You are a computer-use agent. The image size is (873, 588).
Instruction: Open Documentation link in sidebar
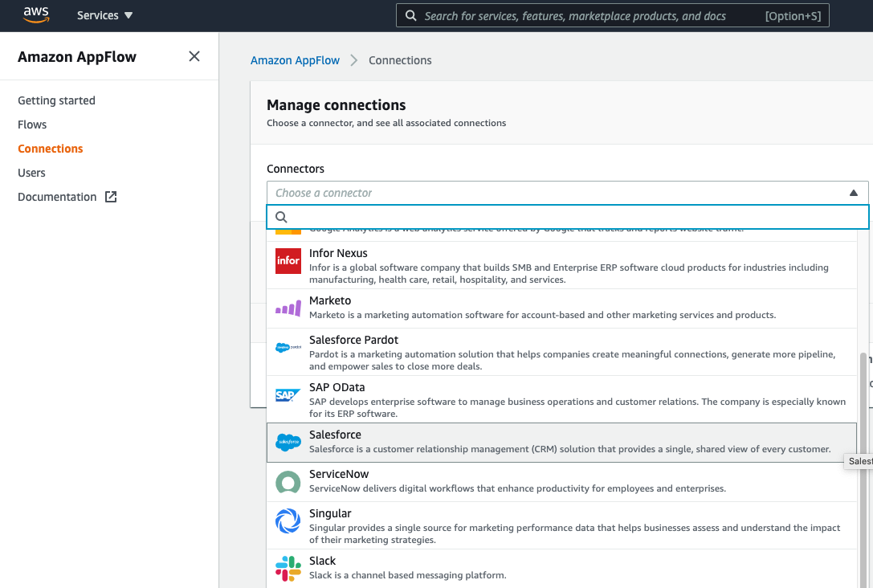coord(57,197)
